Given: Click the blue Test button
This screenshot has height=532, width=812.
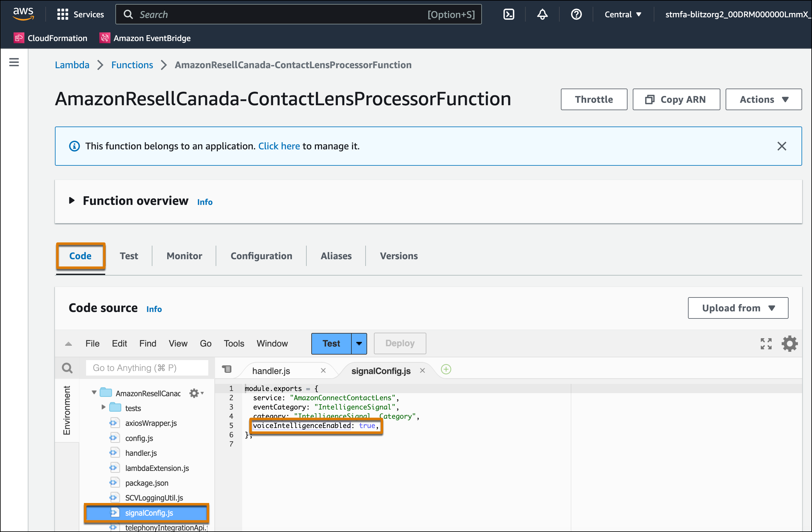Looking at the screenshot, I should [x=331, y=343].
